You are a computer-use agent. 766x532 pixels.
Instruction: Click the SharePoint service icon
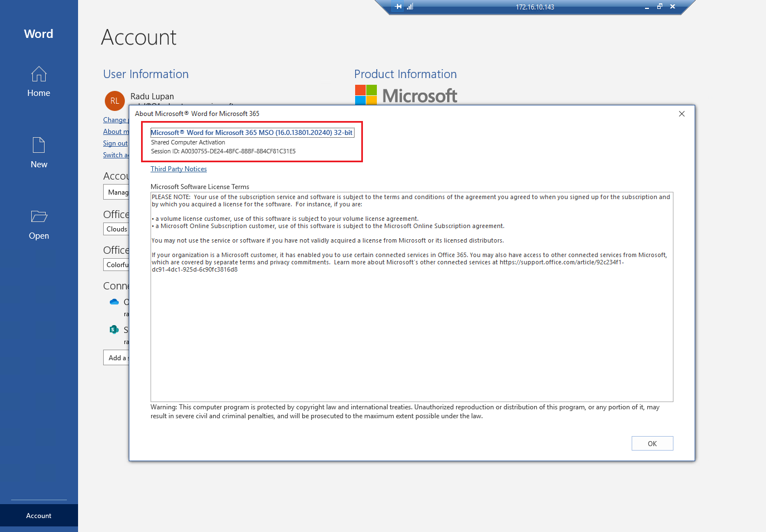114,330
